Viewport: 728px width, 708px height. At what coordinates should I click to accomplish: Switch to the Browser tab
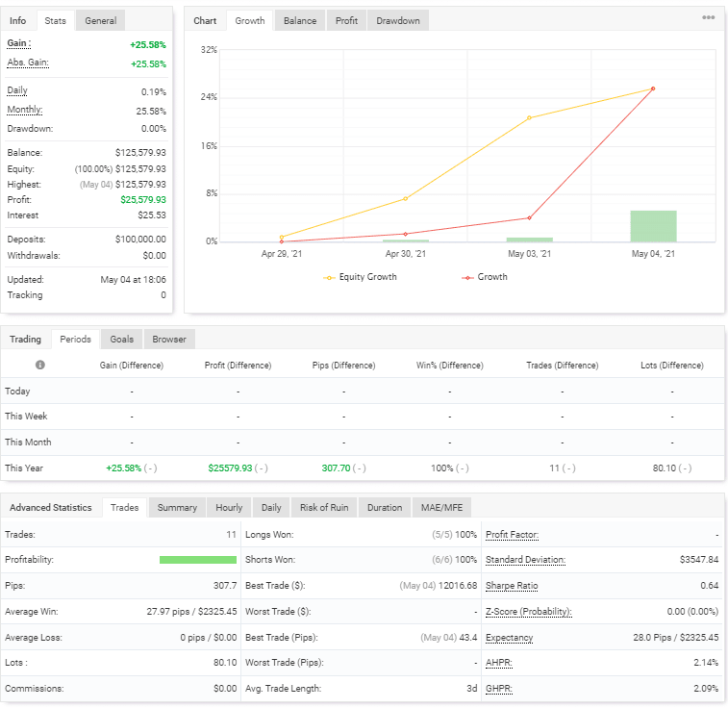coord(169,339)
